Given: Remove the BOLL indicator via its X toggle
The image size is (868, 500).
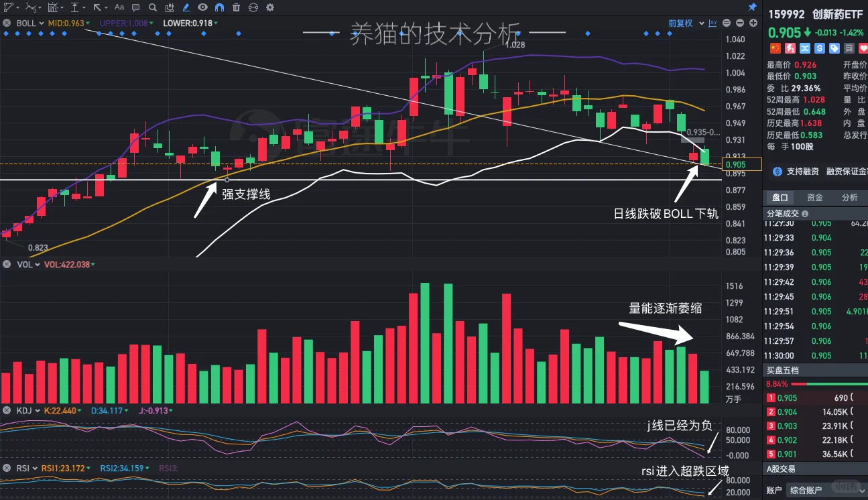Looking at the screenshot, I should [x=5, y=22].
